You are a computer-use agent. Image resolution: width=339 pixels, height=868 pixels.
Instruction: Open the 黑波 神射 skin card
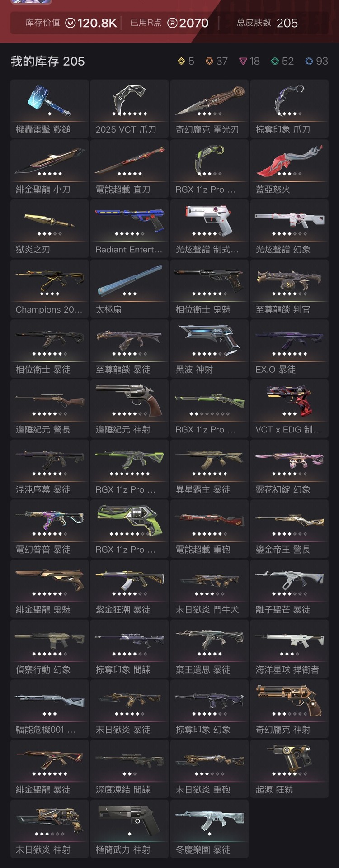point(210,349)
